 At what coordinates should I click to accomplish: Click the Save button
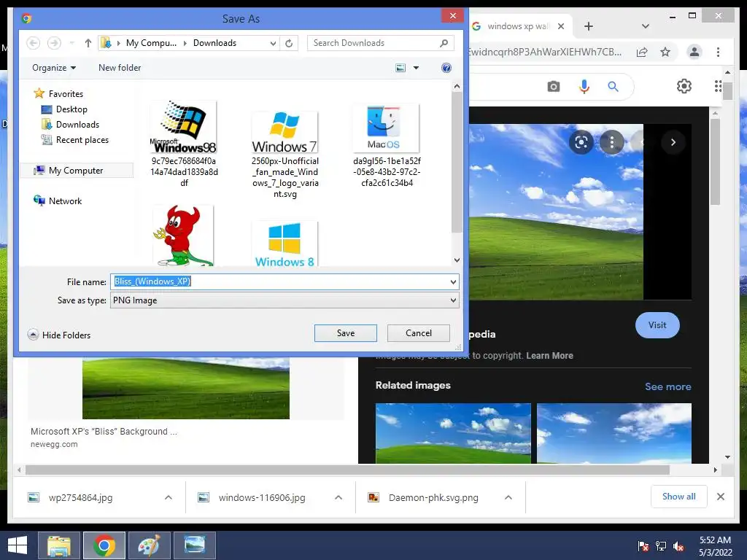[x=345, y=333]
